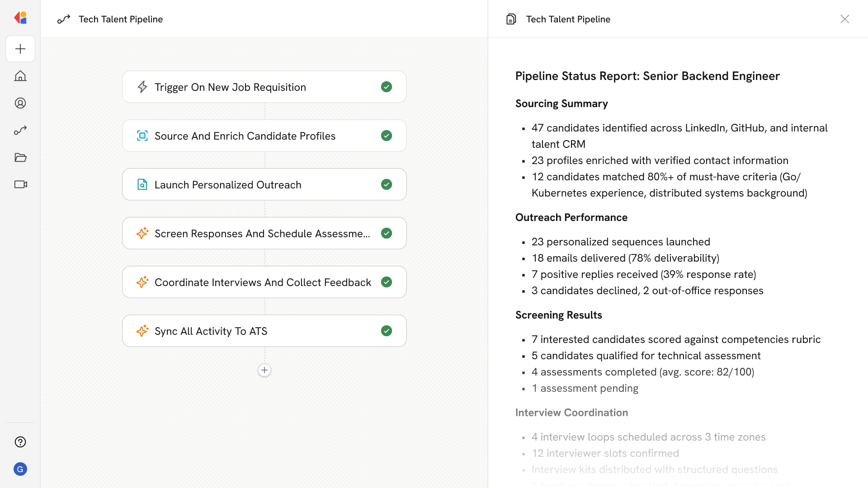This screenshot has width=868, height=488.
Task: Click the G user avatar
Action: [x=20, y=469]
